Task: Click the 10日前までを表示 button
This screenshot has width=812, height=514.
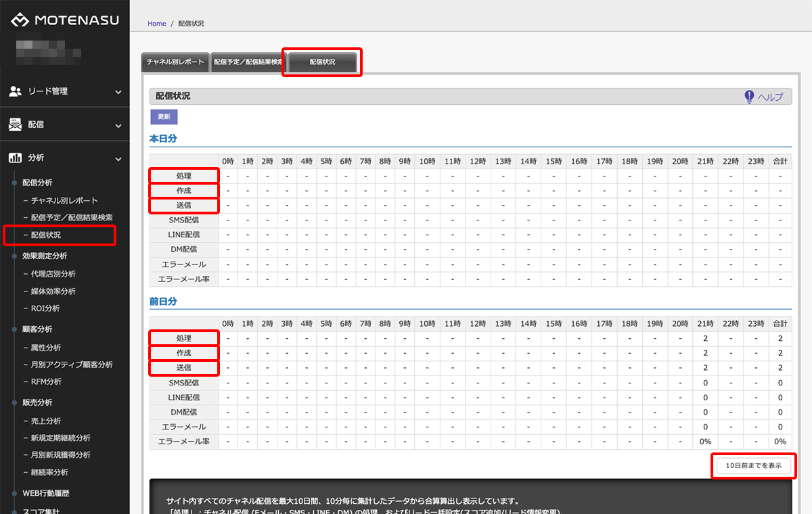Action: tap(753, 465)
